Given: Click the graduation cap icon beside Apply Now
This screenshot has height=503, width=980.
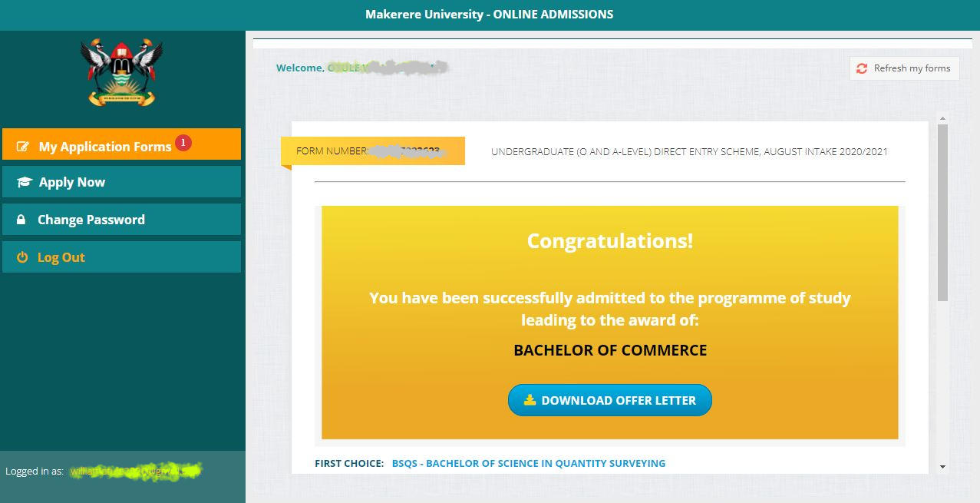Looking at the screenshot, I should 25,182.
